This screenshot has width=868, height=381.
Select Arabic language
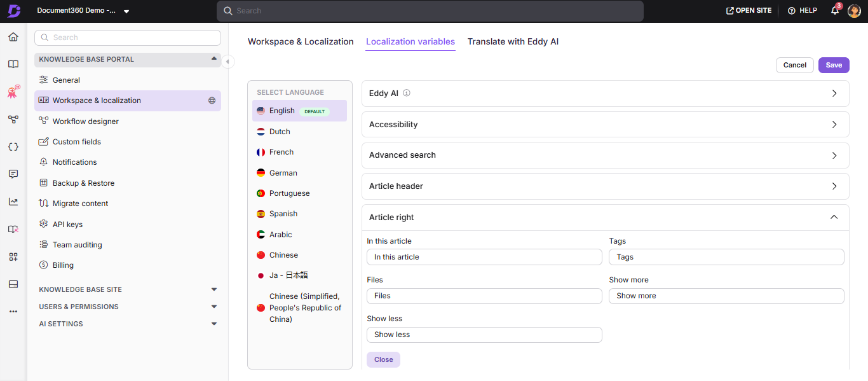click(299, 235)
